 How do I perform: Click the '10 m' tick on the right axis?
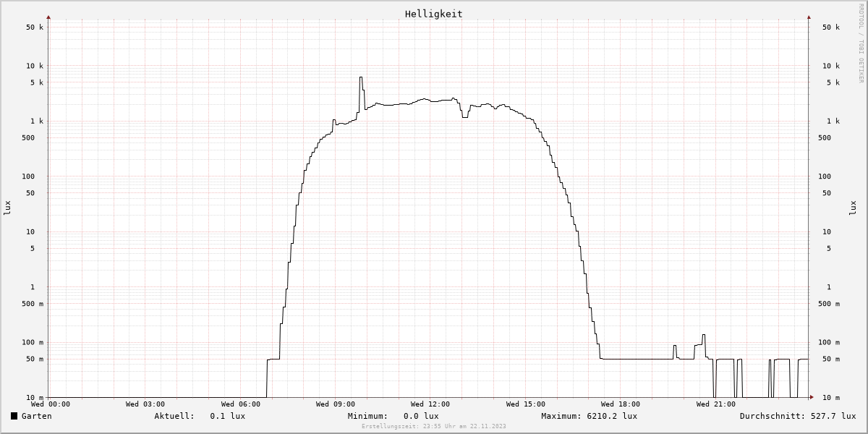831,398
